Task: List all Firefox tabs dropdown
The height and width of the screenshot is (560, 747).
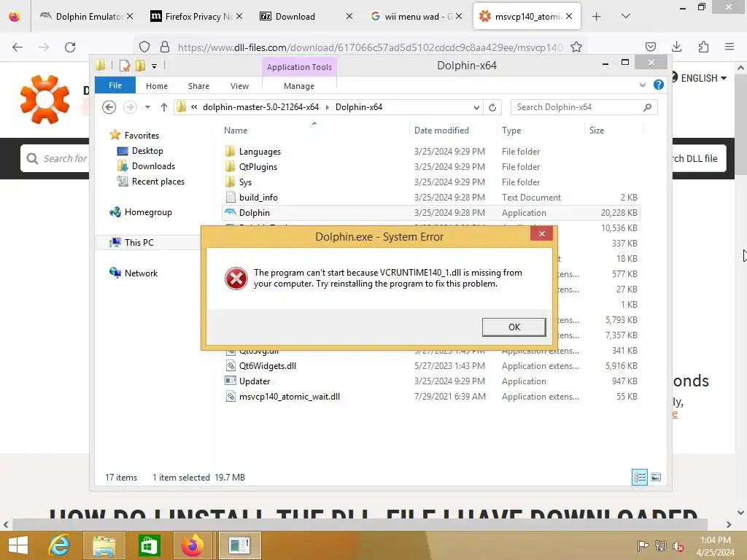Action: (x=625, y=16)
